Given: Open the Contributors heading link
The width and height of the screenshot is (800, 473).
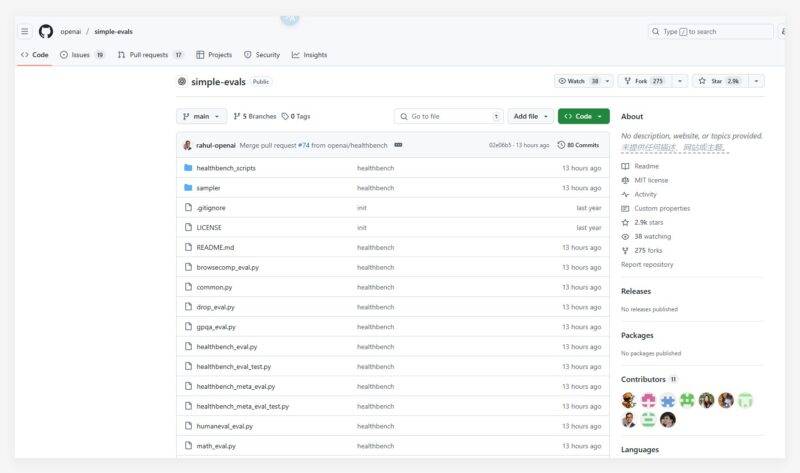Looking at the screenshot, I should click(649, 379).
